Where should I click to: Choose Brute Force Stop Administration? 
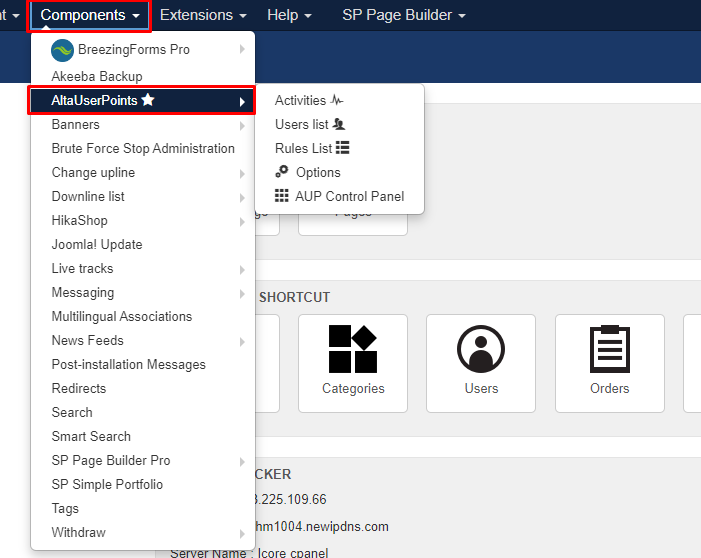pyautogui.click(x=143, y=148)
